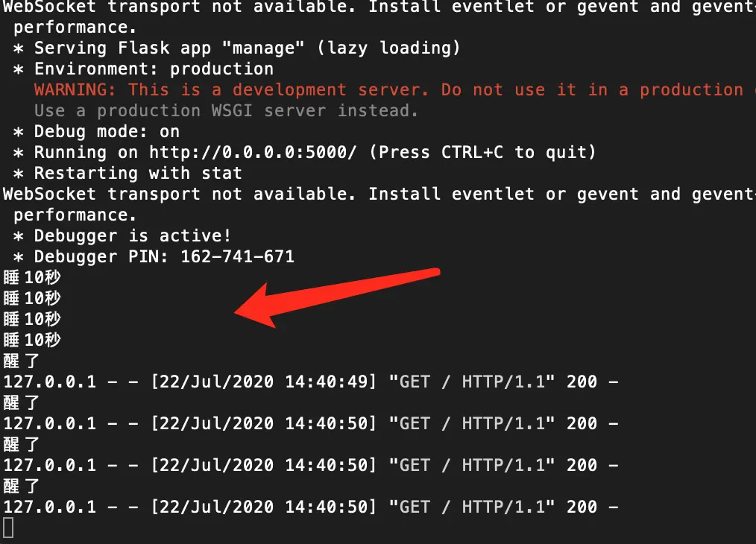Viewport: 756px width, 544px height.
Task: Click the GET log entry timestamped 14:40:49
Action: click(x=311, y=382)
